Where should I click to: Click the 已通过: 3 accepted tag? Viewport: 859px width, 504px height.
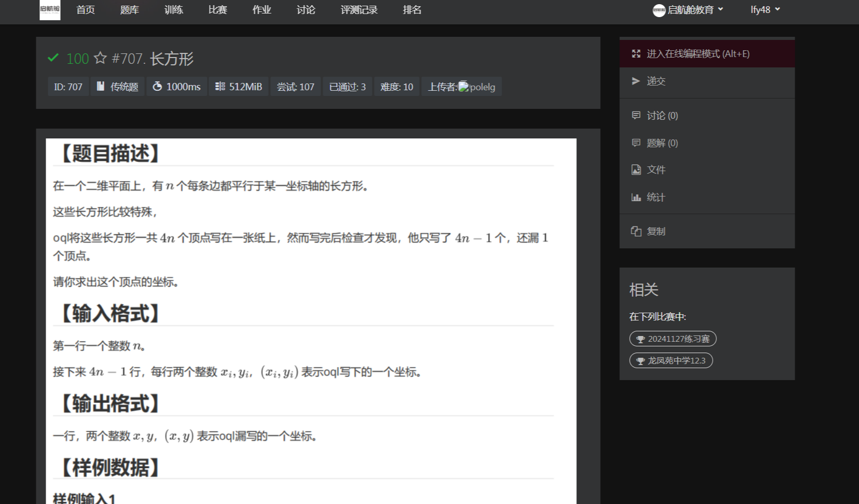(x=347, y=87)
